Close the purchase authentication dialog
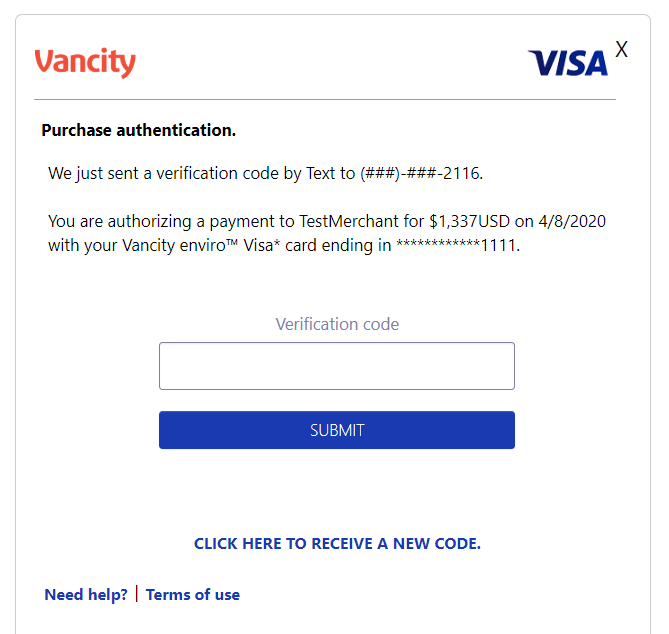This screenshot has height=634, width=669. [622, 49]
